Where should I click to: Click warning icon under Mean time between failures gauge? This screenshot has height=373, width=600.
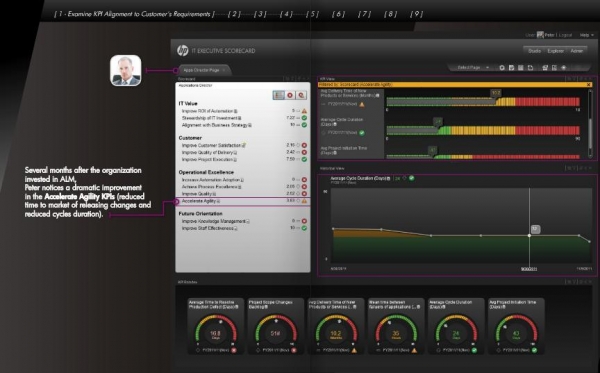414,350
